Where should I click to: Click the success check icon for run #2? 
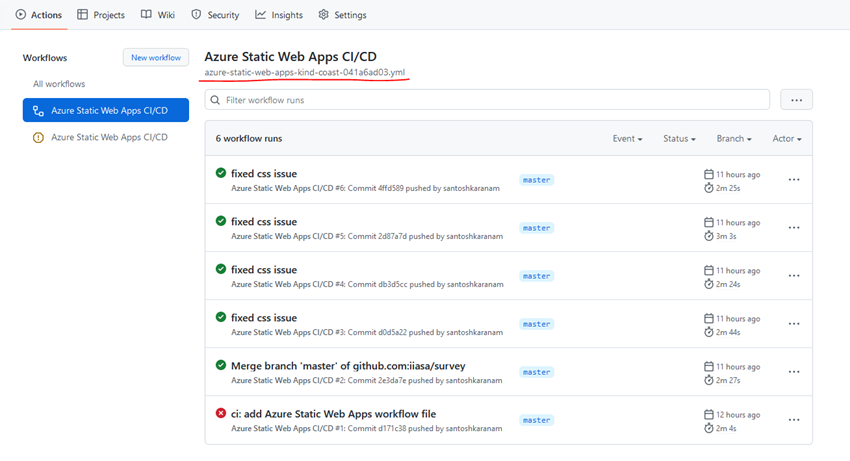[x=221, y=365]
